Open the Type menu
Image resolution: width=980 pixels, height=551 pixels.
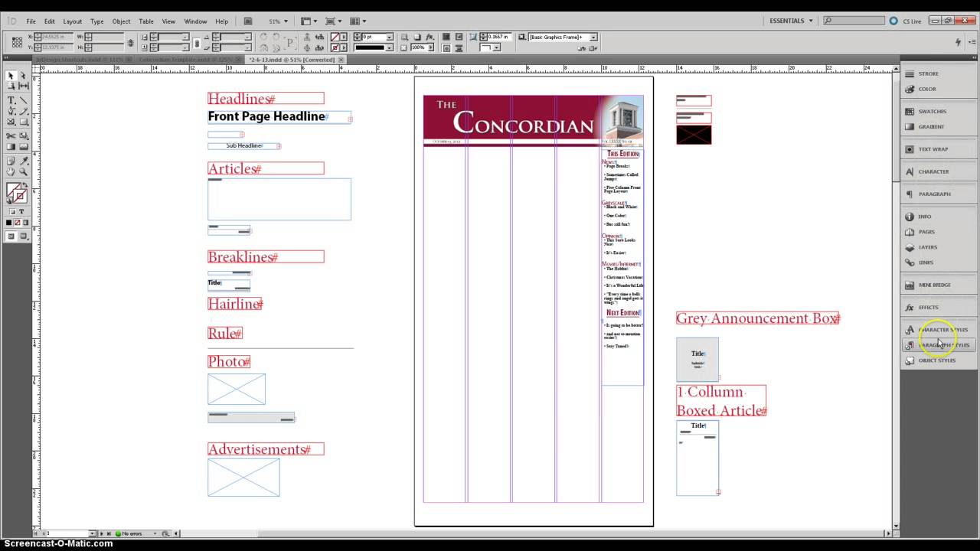tap(97, 21)
